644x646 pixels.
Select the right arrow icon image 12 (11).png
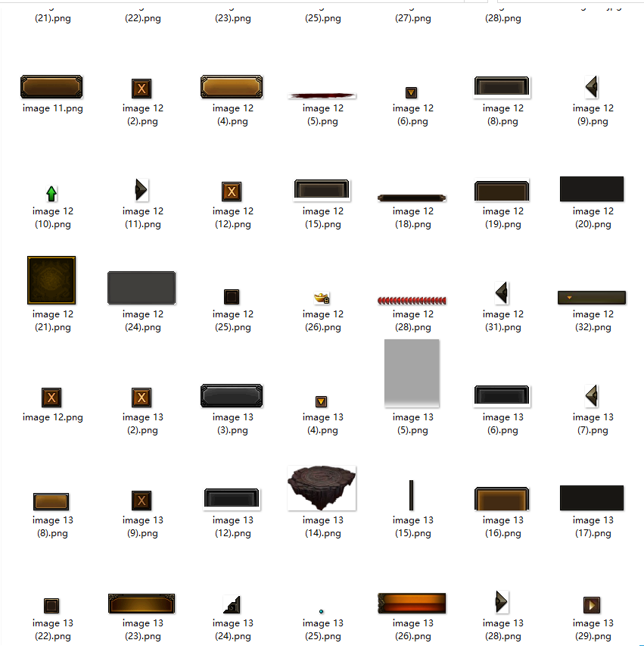[141, 189]
